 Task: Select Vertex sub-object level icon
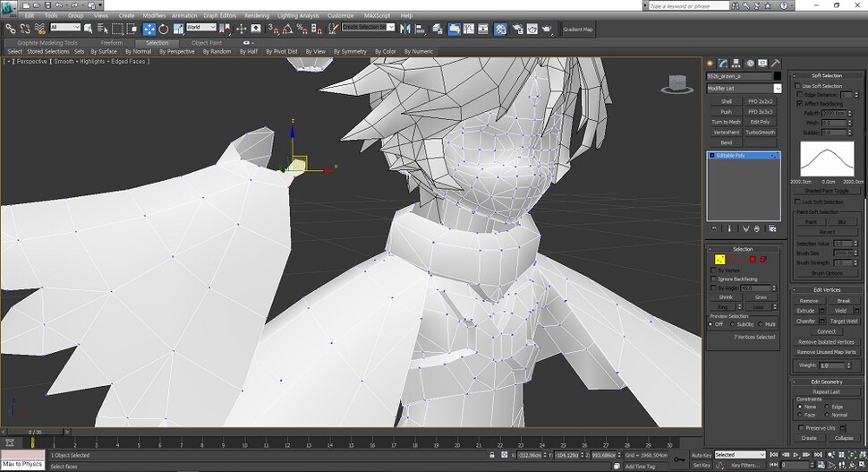coord(719,259)
